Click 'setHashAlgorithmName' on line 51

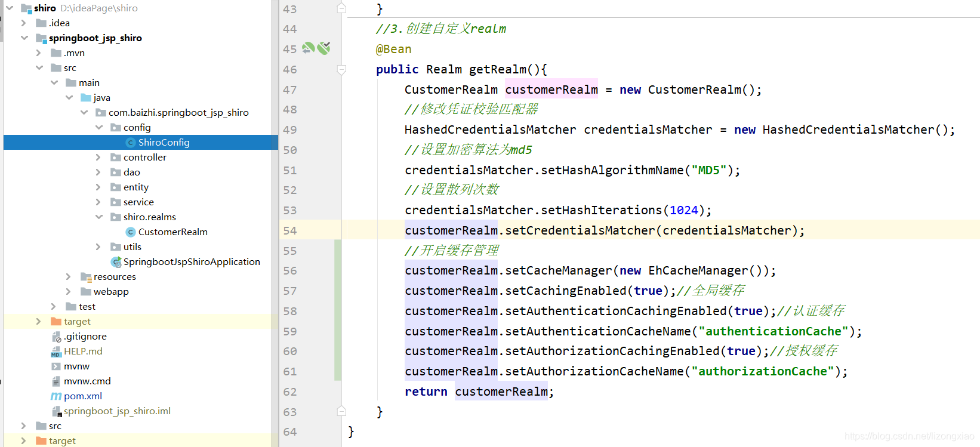[612, 171]
